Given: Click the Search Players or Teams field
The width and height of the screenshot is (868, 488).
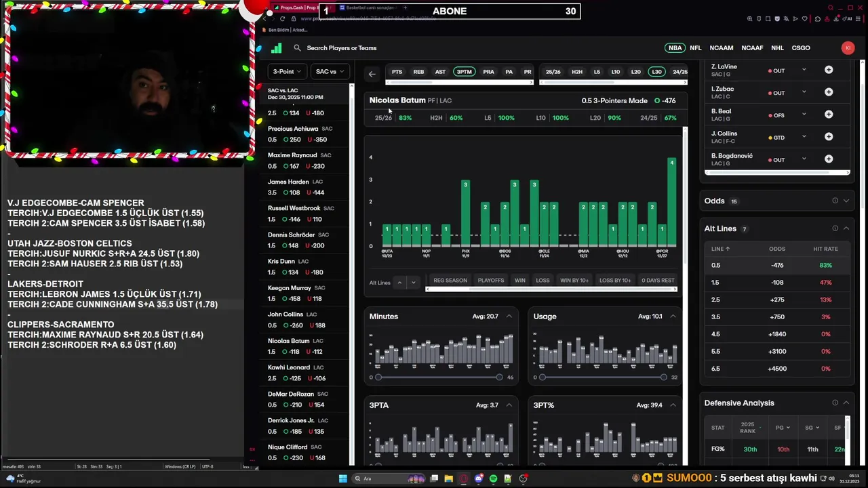Looking at the screenshot, I should click(x=342, y=48).
